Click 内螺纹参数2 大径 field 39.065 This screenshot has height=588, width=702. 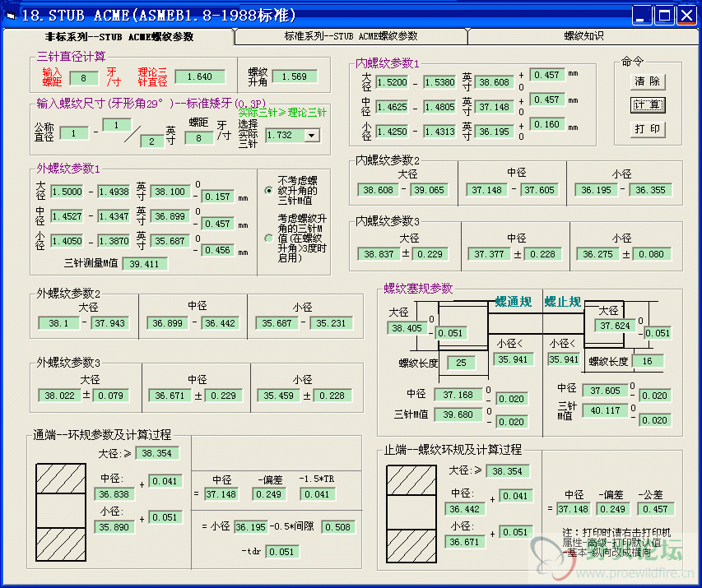click(x=429, y=190)
